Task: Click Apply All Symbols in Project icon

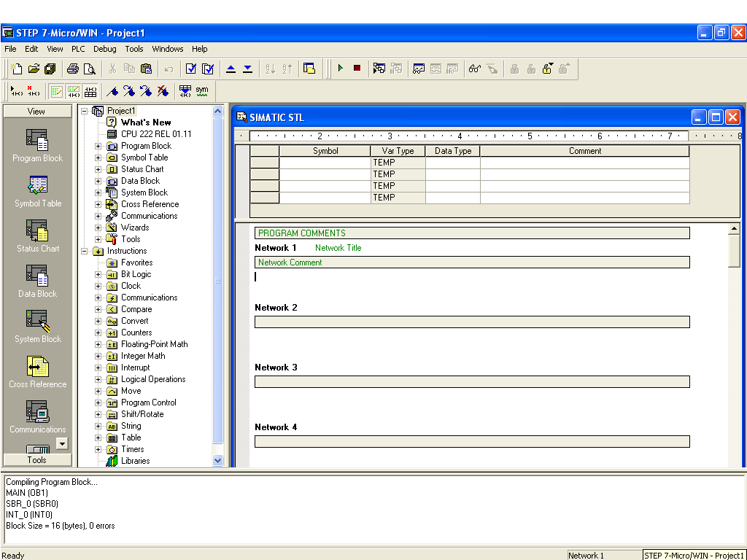Action: click(x=185, y=90)
